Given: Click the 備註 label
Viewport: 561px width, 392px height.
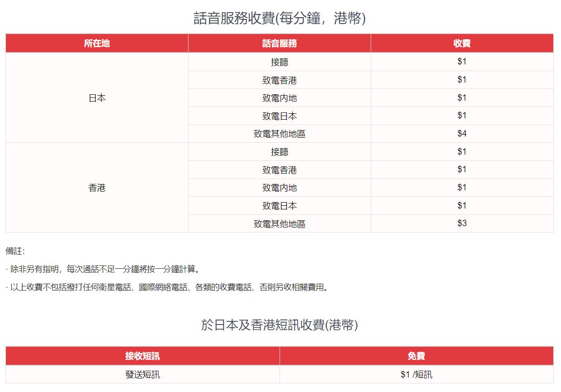Looking at the screenshot, I should pyautogui.click(x=15, y=251).
